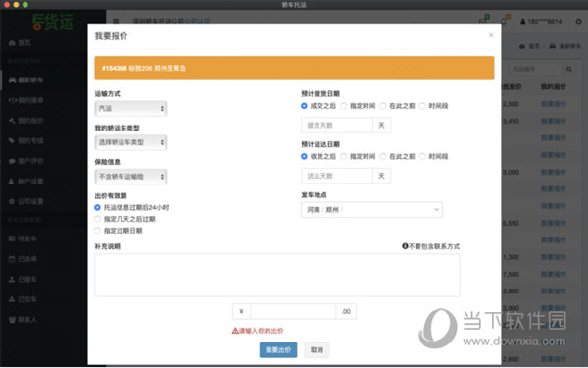Screen dimensions: 588x368
Task: Click the search text field behind the dialog
Action: point(535,69)
